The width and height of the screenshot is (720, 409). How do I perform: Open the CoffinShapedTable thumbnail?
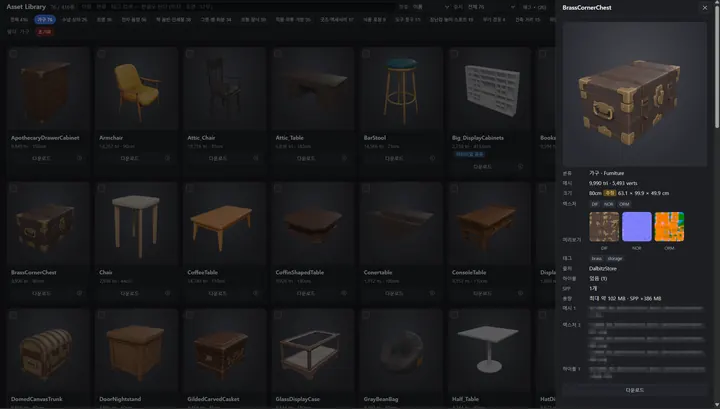coord(313,224)
